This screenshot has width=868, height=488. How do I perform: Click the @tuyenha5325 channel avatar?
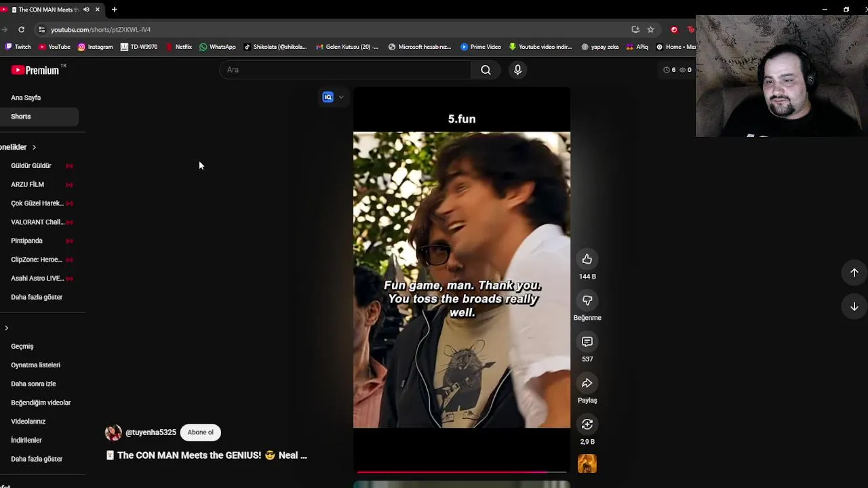pyautogui.click(x=113, y=432)
